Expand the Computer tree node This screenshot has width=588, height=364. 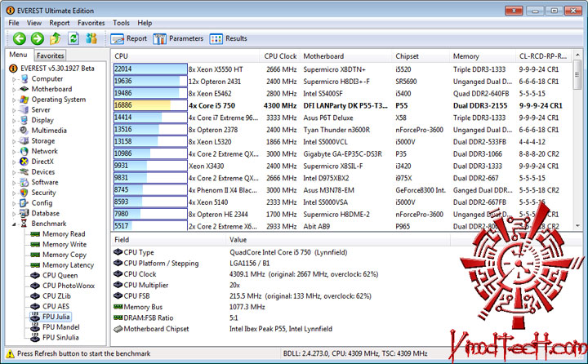(x=14, y=79)
